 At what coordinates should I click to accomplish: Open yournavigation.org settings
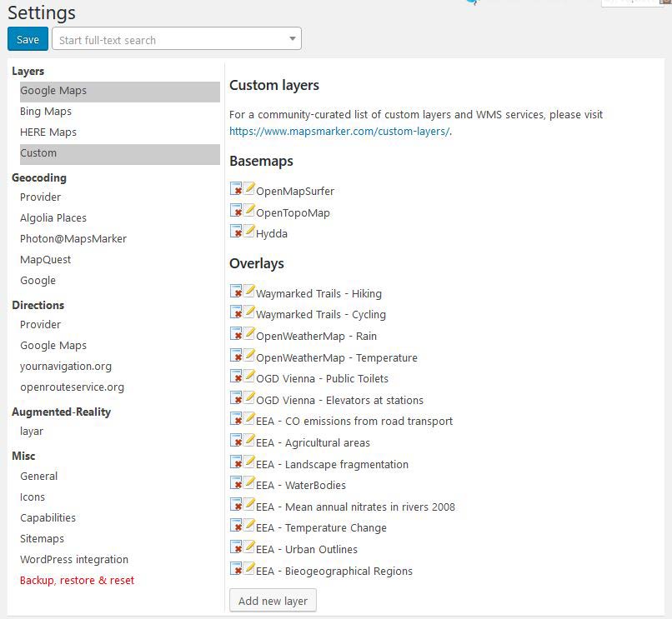pyautogui.click(x=66, y=367)
